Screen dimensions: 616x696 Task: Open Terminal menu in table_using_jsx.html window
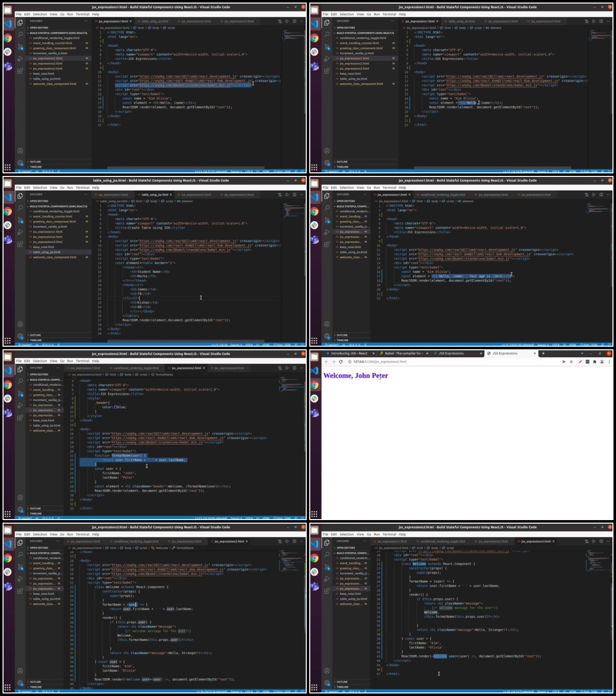tap(83, 188)
